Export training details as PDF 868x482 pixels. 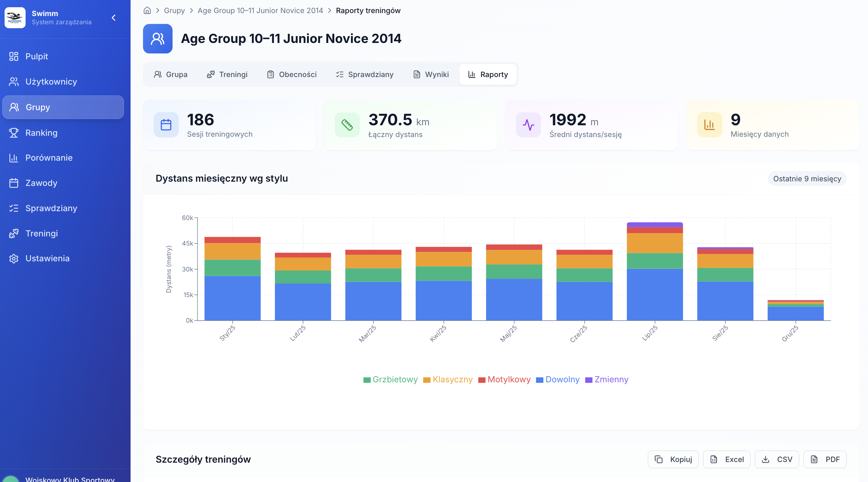pos(825,459)
